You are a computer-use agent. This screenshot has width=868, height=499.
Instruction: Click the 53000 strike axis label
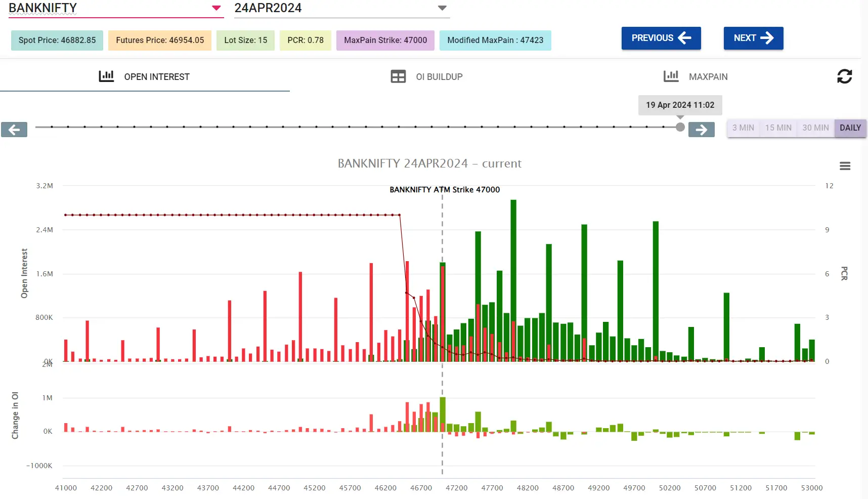coord(812,488)
